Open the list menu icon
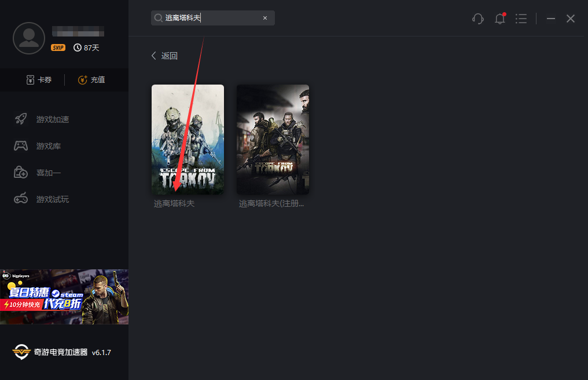Viewport: 588px width, 380px height. 521,19
